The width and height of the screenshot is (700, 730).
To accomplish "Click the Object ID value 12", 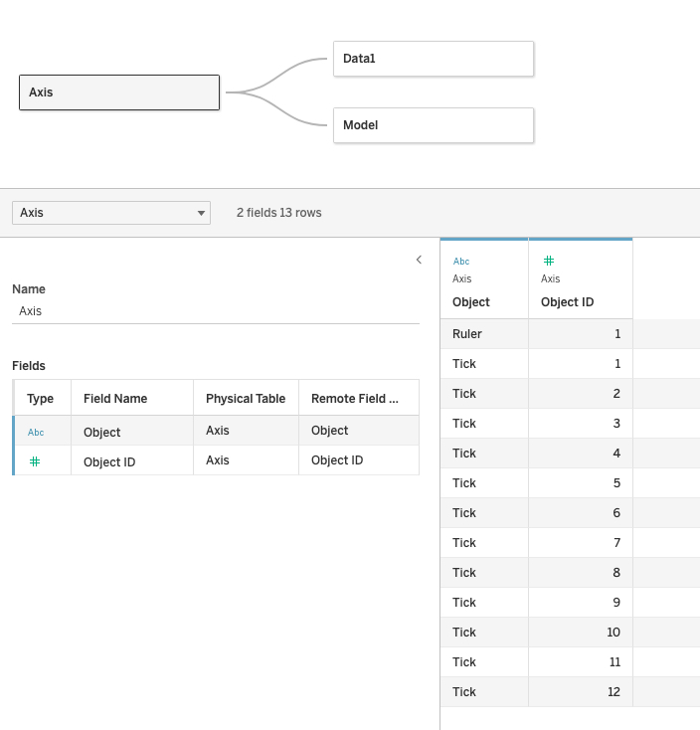I will [x=581, y=691].
